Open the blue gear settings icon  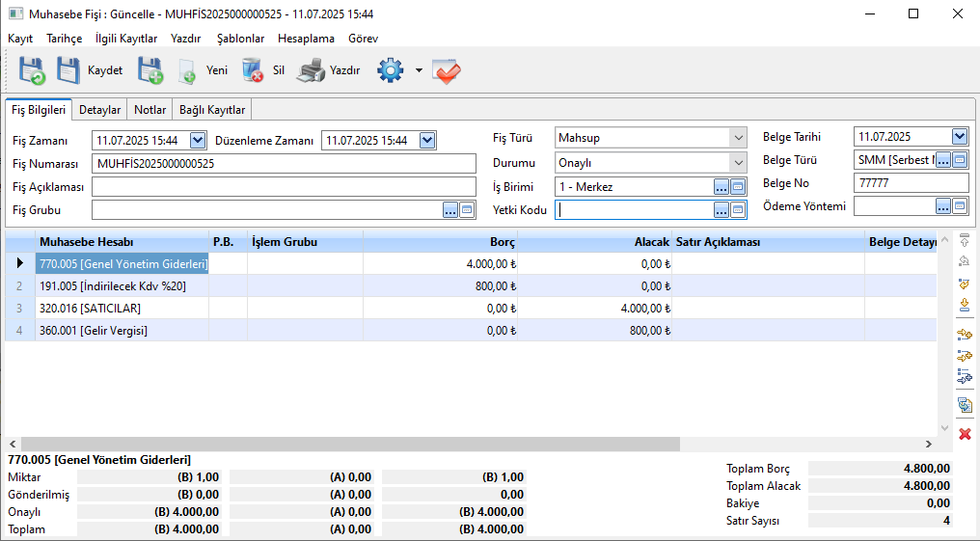click(x=390, y=70)
